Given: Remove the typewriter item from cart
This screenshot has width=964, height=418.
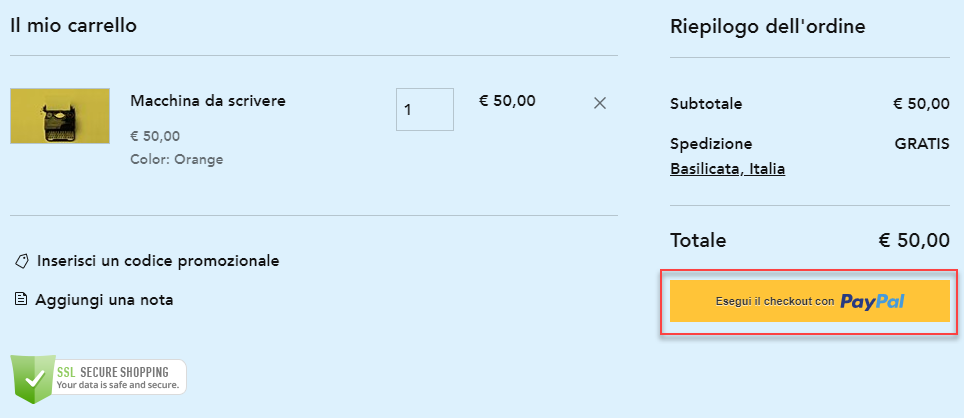Looking at the screenshot, I should tap(600, 102).
